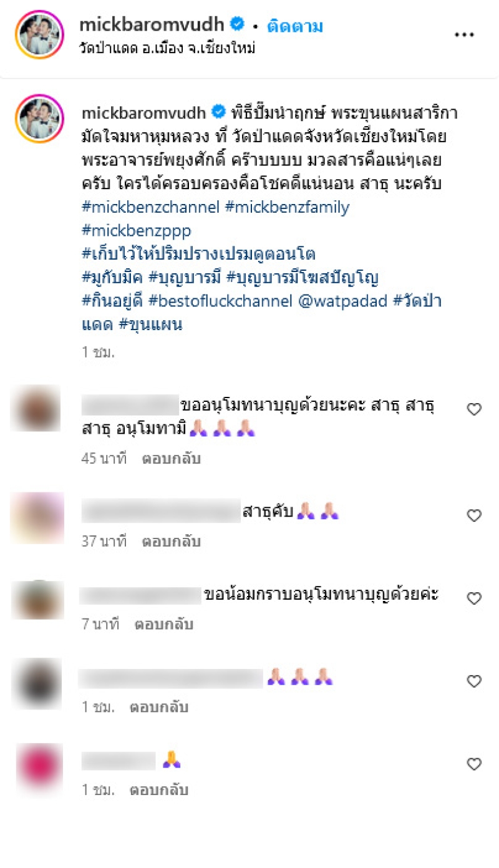Reply to the 45 นาที comment via ตอบกลับ

click(x=171, y=459)
